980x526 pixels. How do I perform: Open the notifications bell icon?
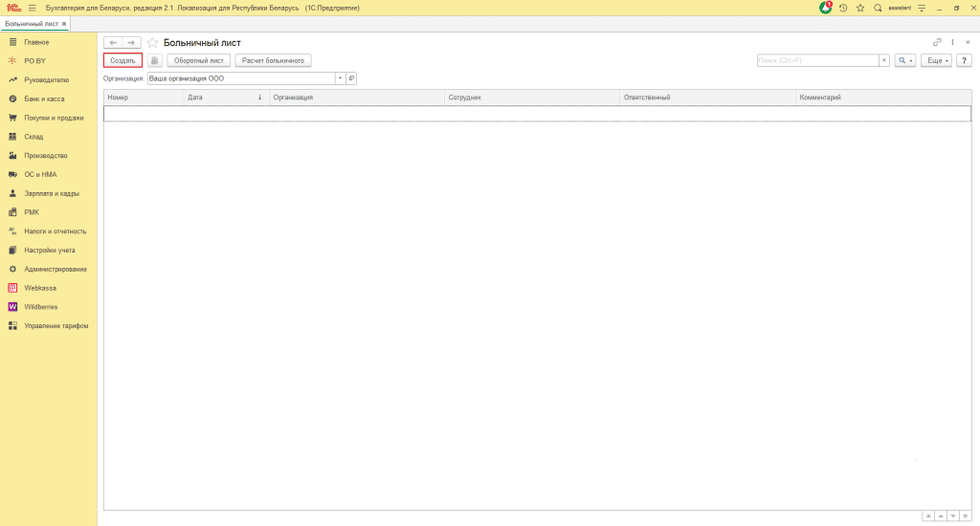point(826,8)
